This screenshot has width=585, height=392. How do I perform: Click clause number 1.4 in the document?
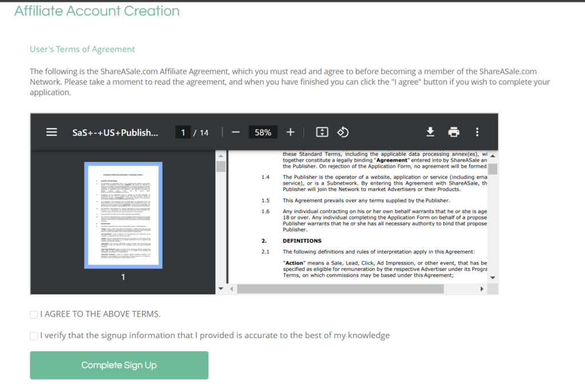click(265, 177)
